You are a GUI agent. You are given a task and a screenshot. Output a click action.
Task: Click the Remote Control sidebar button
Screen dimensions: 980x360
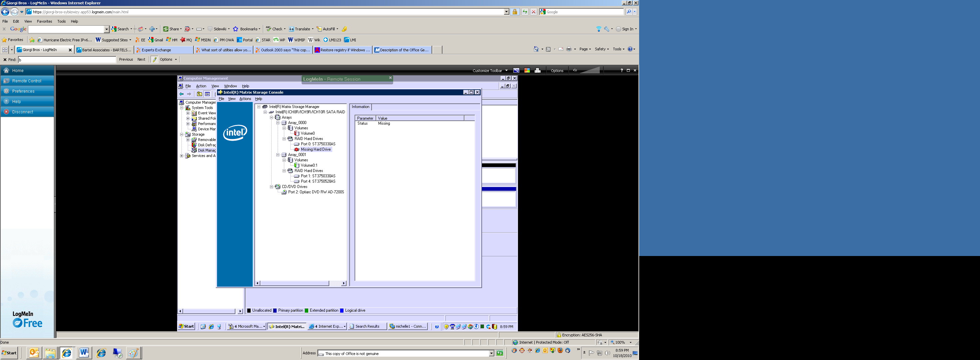[27, 81]
